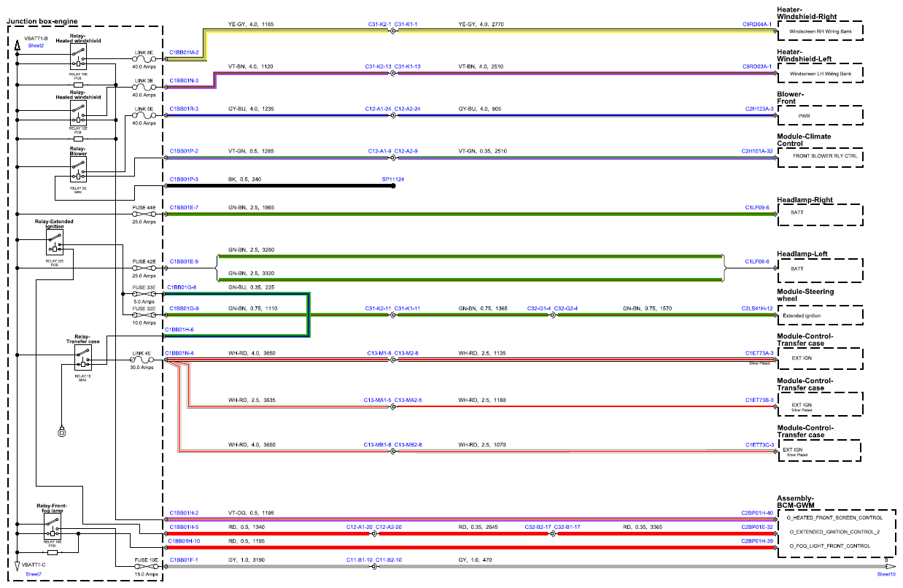Click connector link C1BB01N-4

coord(179,353)
